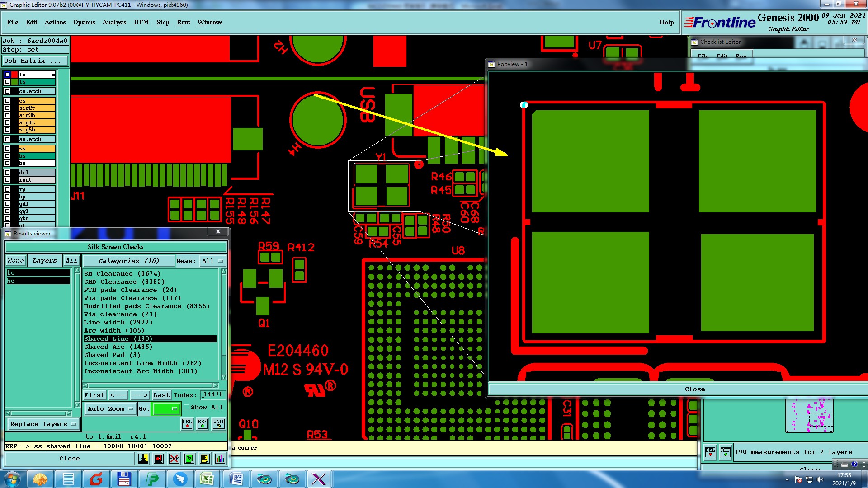Toggle the 'bo' layer checkbox
Viewport: 868px width, 488px height.
[x=7, y=163]
